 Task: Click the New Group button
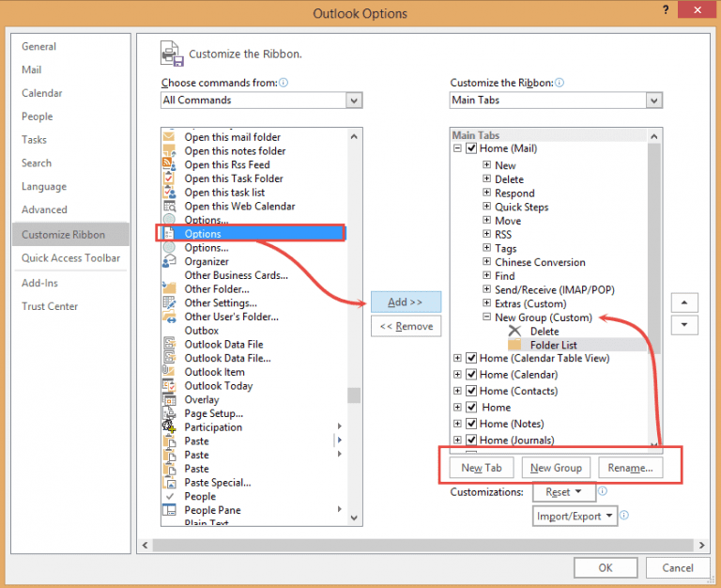(556, 468)
